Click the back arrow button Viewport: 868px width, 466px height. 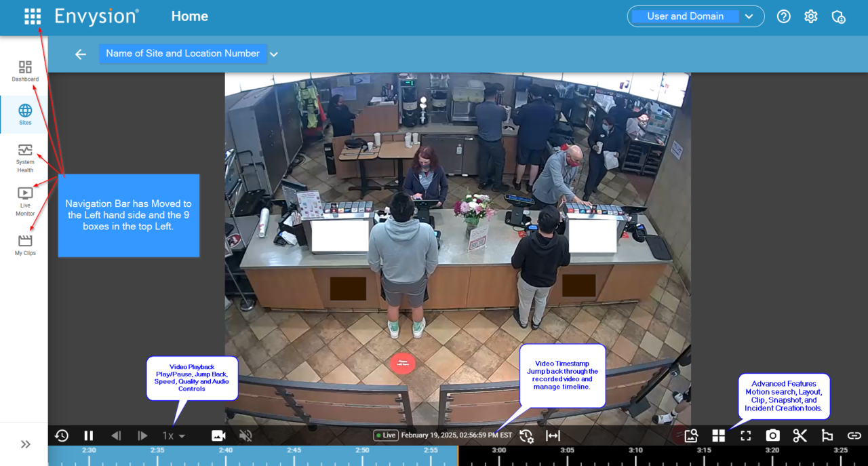pyautogui.click(x=81, y=54)
